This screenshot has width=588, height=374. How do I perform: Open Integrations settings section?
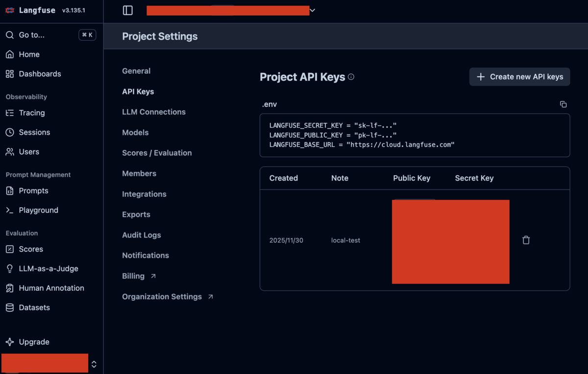point(144,194)
